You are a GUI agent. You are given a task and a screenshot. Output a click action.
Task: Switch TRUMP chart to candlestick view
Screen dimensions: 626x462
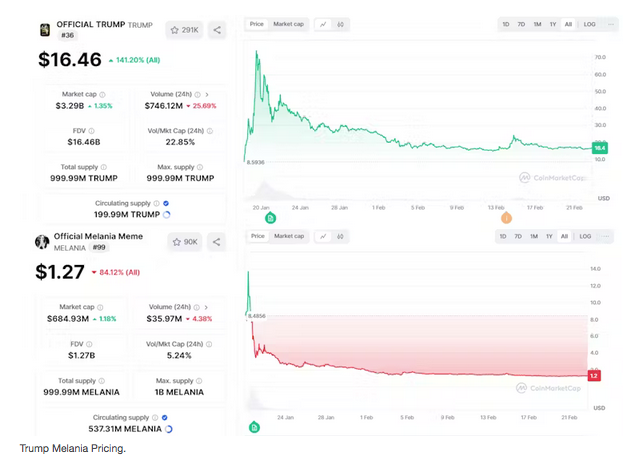point(340,24)
